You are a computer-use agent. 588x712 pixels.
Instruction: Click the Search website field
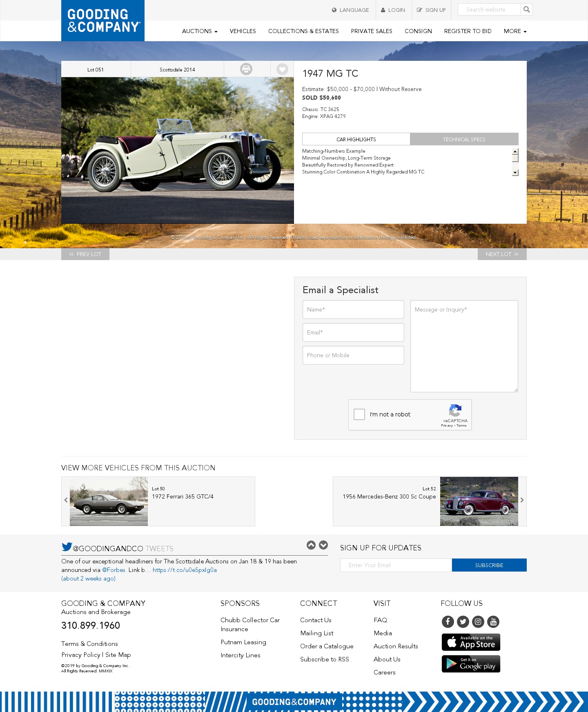coord(489,9)
